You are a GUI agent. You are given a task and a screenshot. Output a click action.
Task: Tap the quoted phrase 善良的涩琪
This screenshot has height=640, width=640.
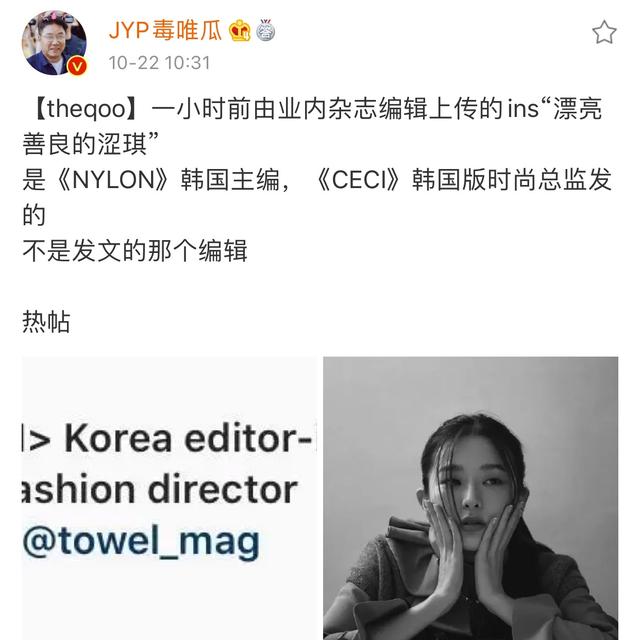85,144
